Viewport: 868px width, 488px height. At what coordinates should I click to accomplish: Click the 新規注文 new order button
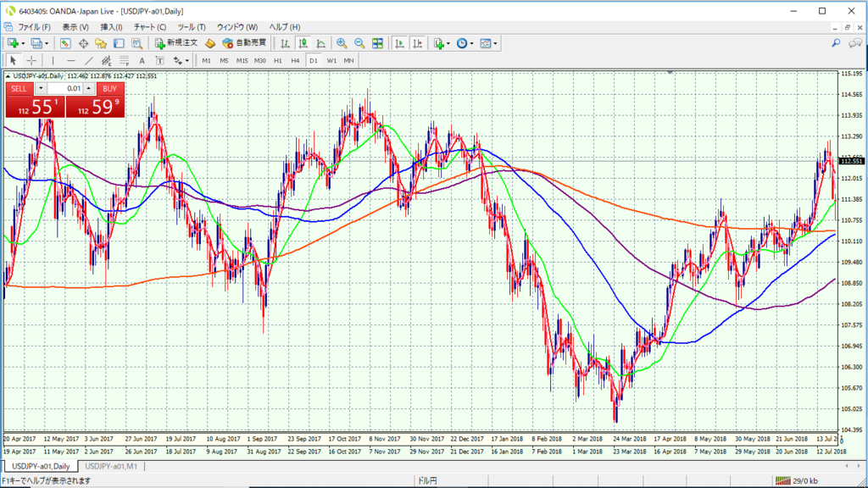point(176,43)
